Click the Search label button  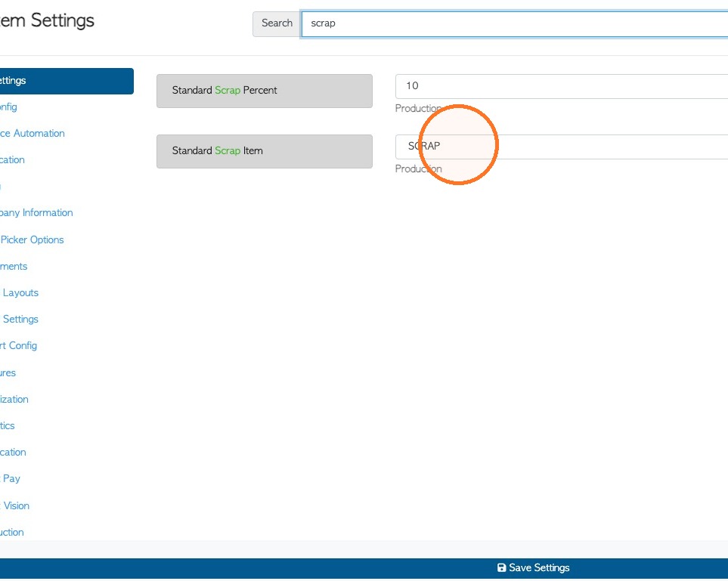277,23
